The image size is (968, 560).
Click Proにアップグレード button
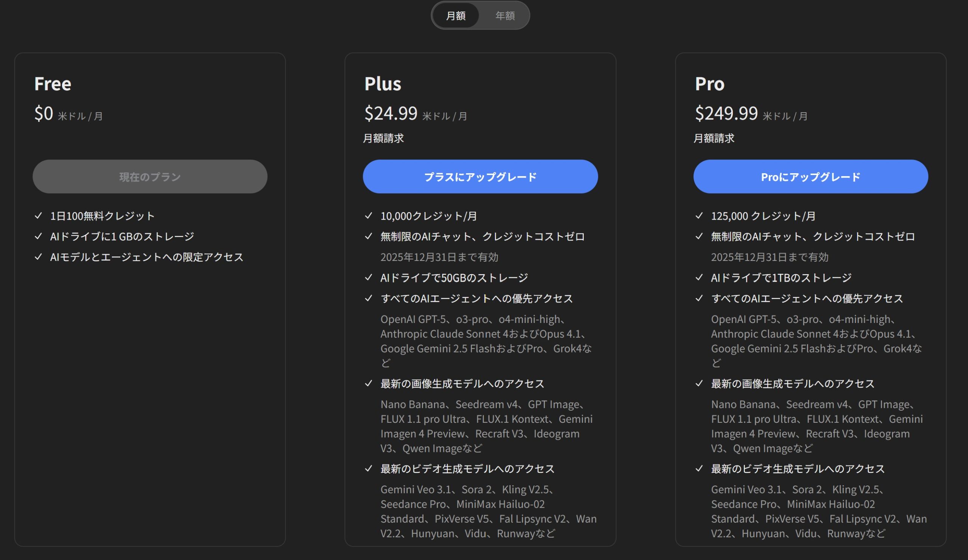click(810, 177)
